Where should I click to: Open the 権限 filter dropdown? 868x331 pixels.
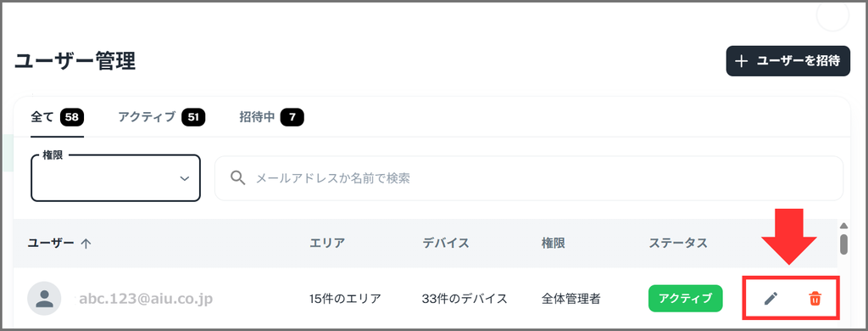(x=115, y=178)
